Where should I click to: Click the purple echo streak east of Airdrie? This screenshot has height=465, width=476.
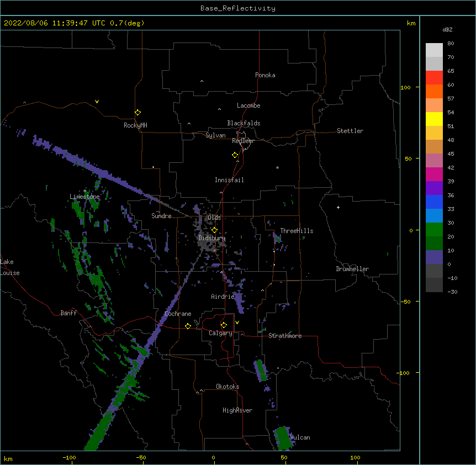click(x=240, y=302)
